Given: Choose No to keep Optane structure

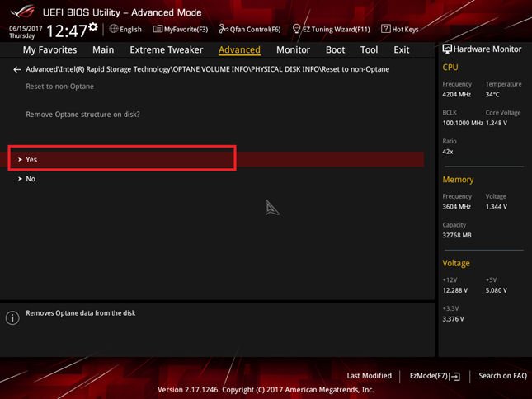Looking at the screenshot, I should 212,179.
